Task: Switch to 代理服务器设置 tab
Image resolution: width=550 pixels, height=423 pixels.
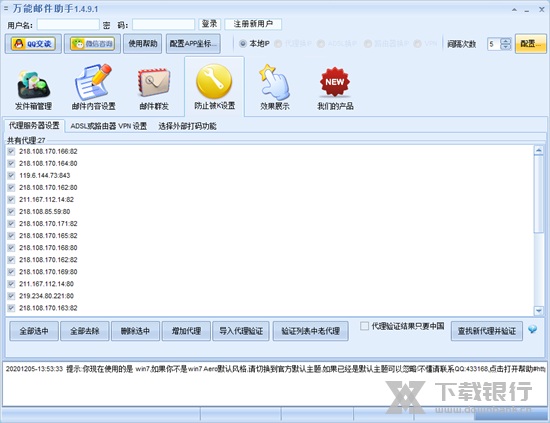Action: pyautogui.click(x=34, y=125)
